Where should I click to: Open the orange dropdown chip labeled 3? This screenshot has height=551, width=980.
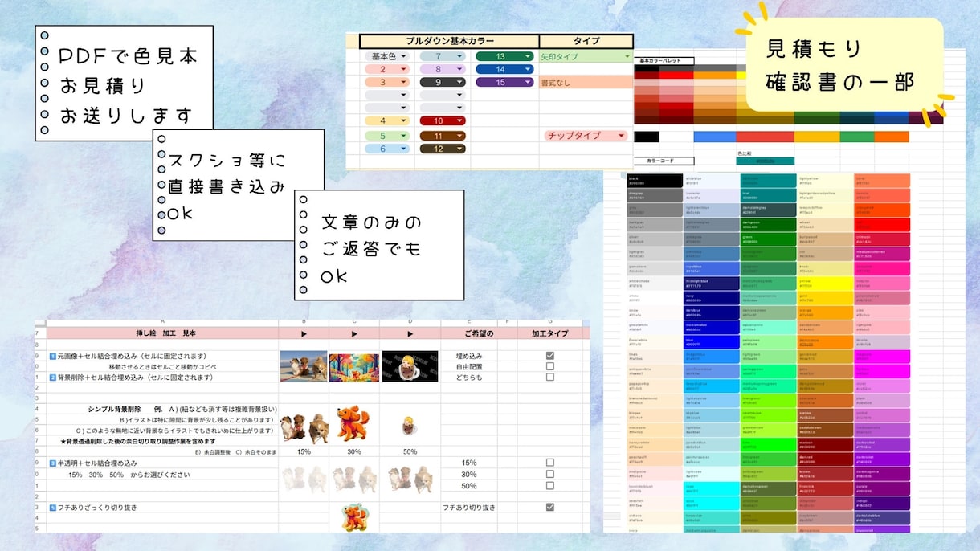pos(388,82)
